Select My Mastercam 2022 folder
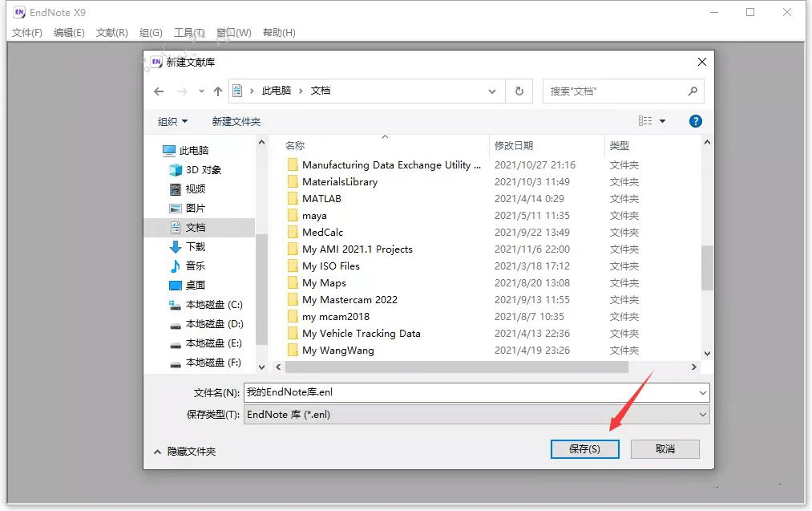The height and width of the screenshot is (511, 812). 350,299
